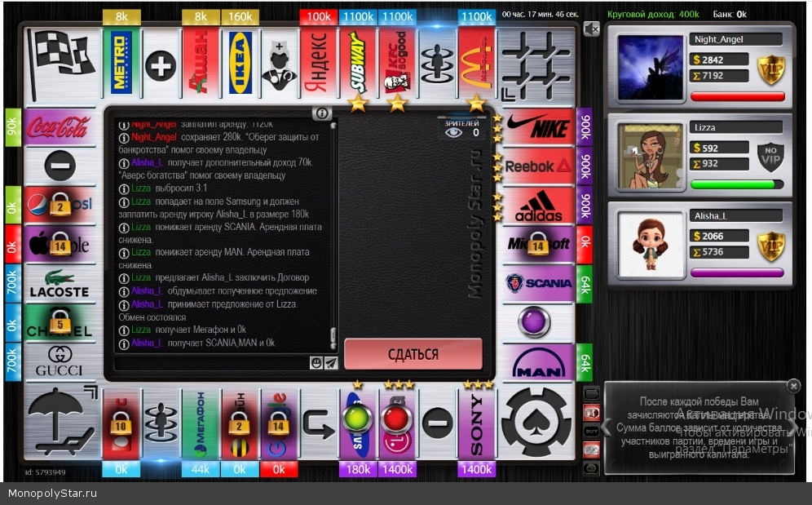Select the locked Microsoft property cell

tap(539, 244)
